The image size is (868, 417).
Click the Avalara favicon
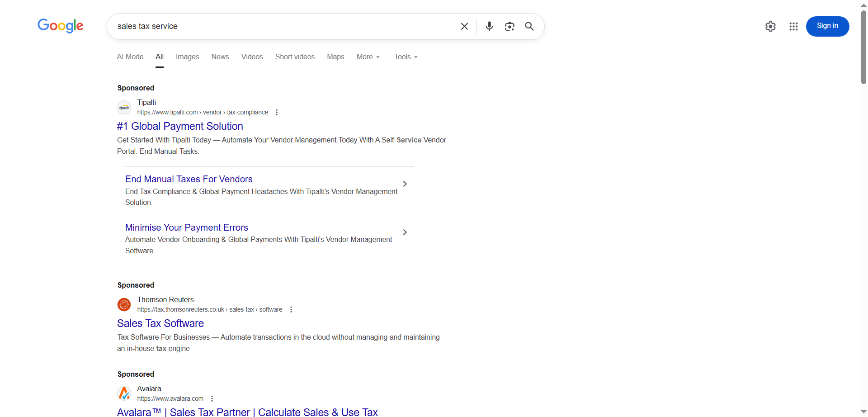click(124, 393)
